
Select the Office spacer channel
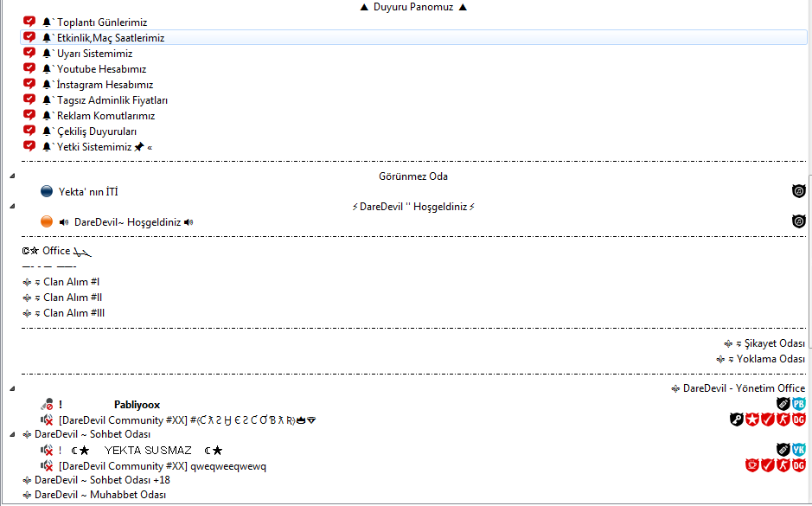coord(56,251)
